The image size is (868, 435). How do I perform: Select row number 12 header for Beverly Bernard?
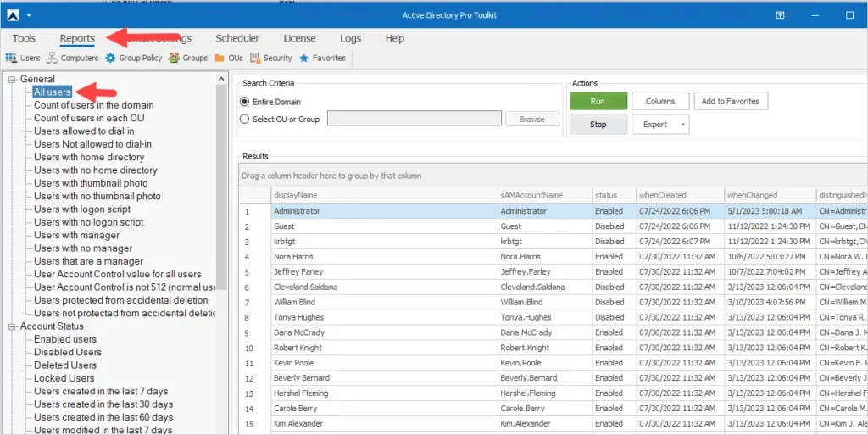click(x=255, y=378)
